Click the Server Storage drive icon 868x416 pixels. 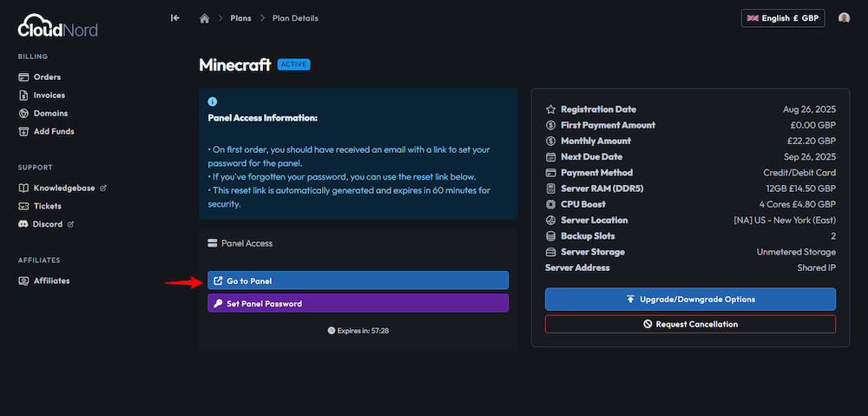tap(550, 252)
